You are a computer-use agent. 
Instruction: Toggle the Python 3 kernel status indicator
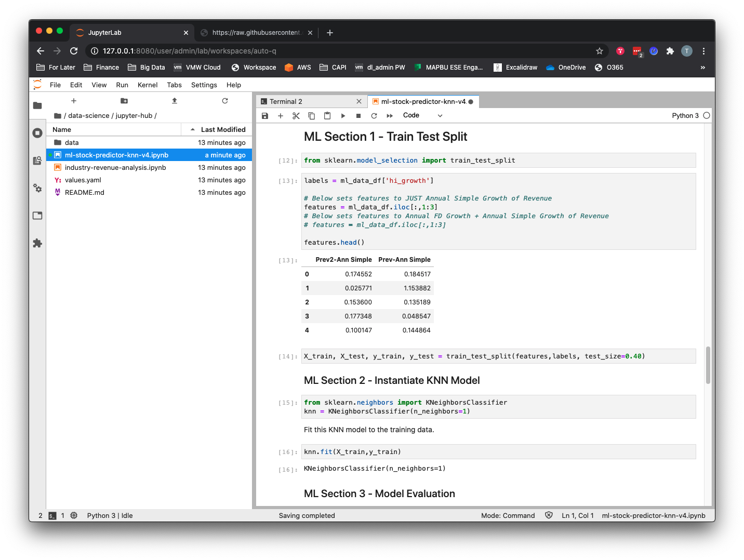tap(706, 116)
